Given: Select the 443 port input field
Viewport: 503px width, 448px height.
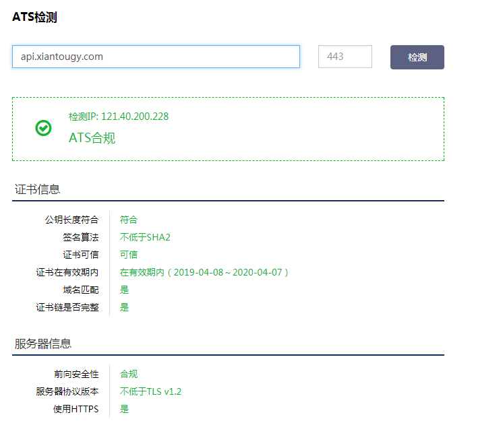Looking at the screenshot, I should tap(345, 57).
